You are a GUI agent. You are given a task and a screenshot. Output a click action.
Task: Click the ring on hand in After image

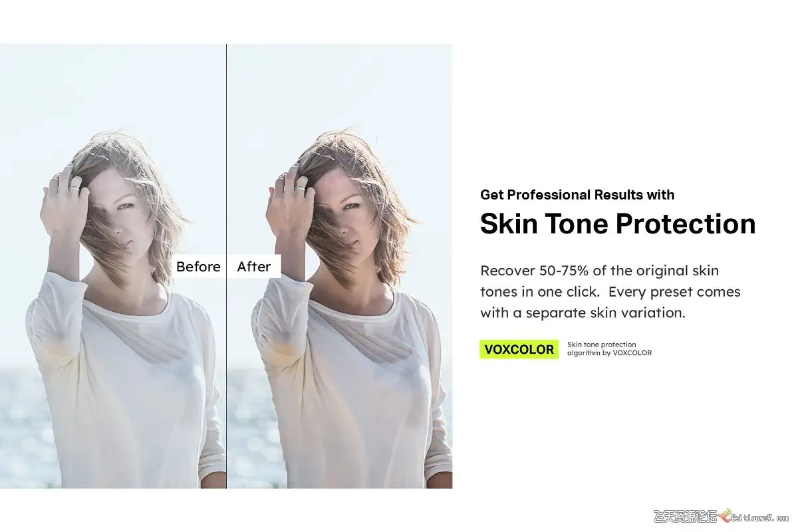(x=301, y=188)
